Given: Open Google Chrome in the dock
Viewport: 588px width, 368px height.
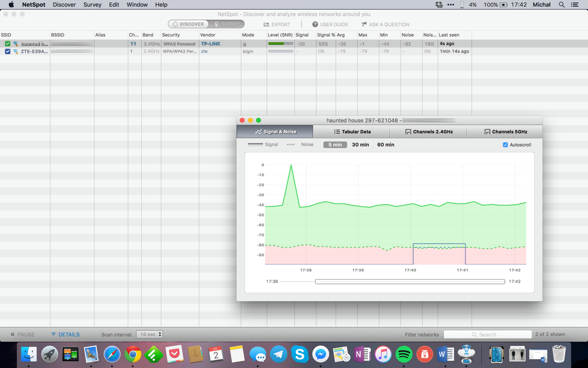Looking at the screenshot, I should click(133, 355).
